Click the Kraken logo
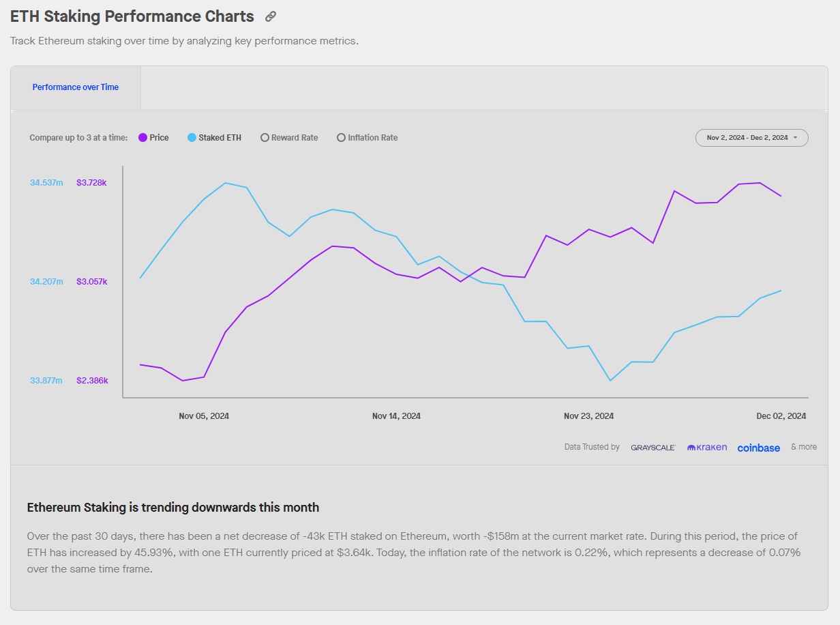Viewport: 840px width, 625px height. click(706, 448)
